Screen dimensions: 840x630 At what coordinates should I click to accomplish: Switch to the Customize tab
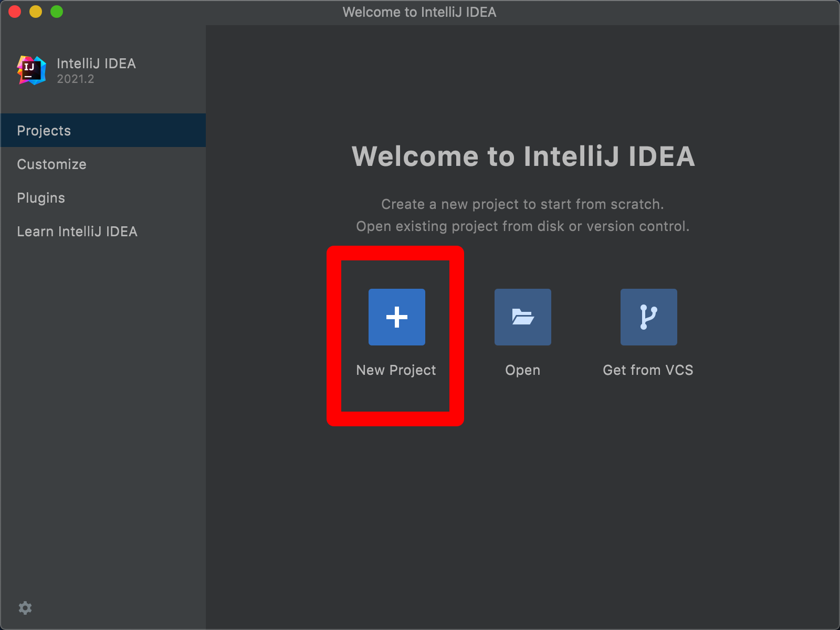click(x=103, y=164)
